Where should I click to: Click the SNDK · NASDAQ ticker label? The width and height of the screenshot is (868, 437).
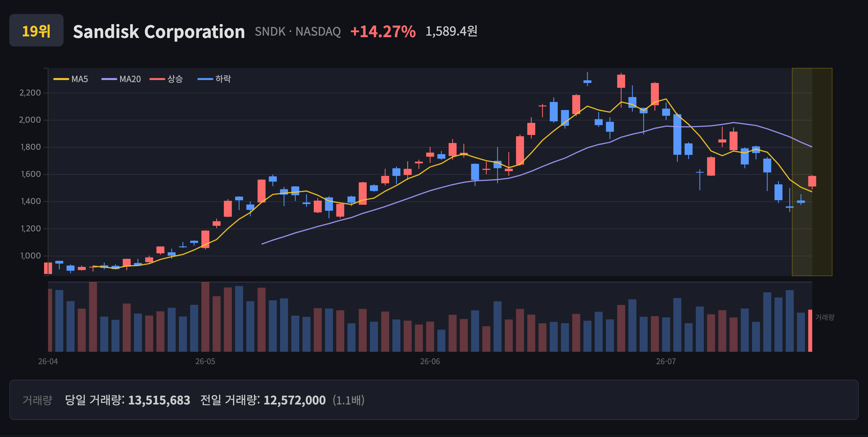298,31
